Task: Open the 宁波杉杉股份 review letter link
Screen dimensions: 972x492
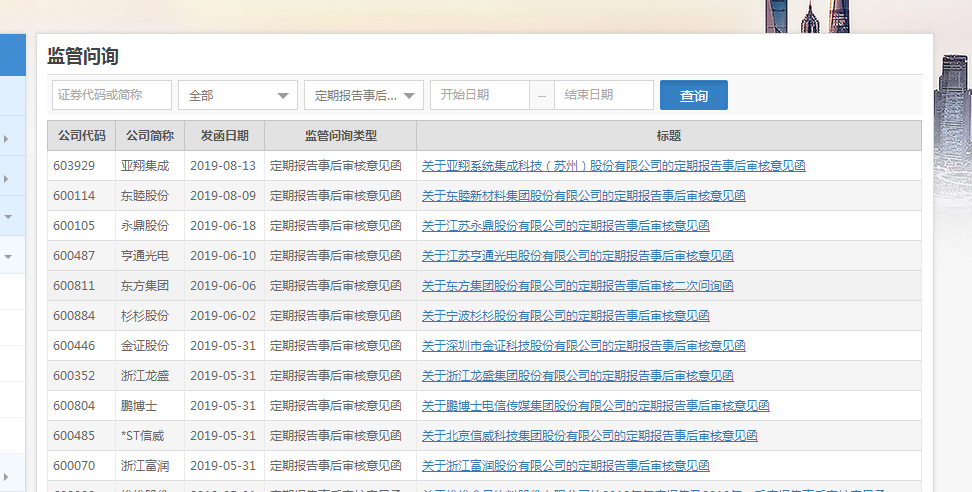Action: [x=565, y=316]
